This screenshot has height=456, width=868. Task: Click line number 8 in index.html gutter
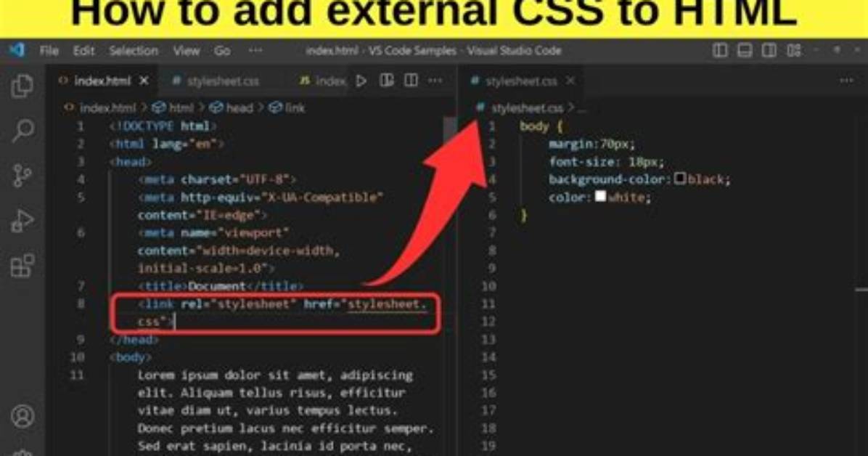tap(81, 304)
